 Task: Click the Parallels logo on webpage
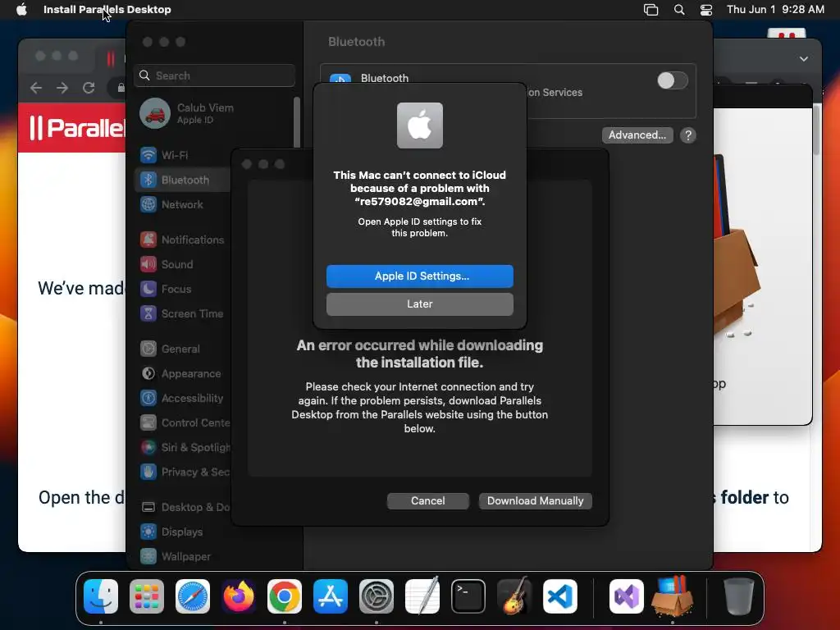click(x=78, y=128)
